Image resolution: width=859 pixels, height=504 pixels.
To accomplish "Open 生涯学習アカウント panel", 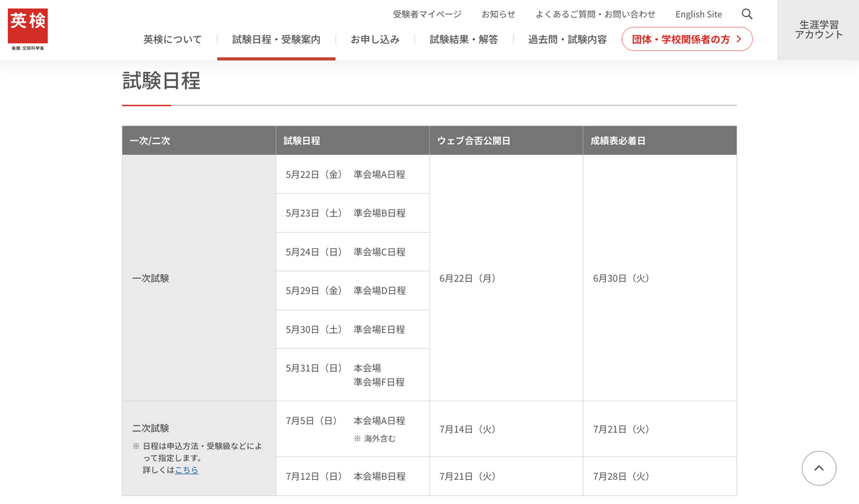I will (819, 30).
